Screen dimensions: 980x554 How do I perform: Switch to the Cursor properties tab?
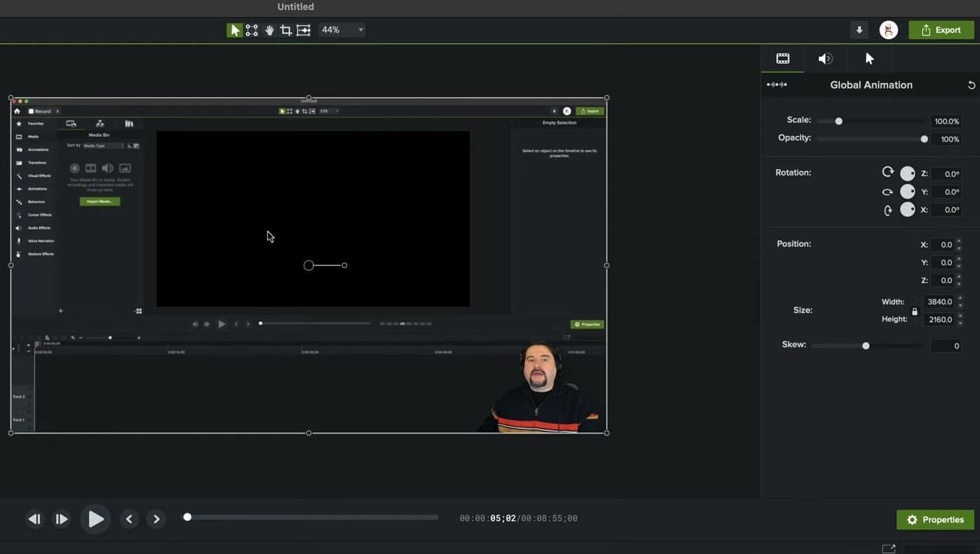pos(869,58)
